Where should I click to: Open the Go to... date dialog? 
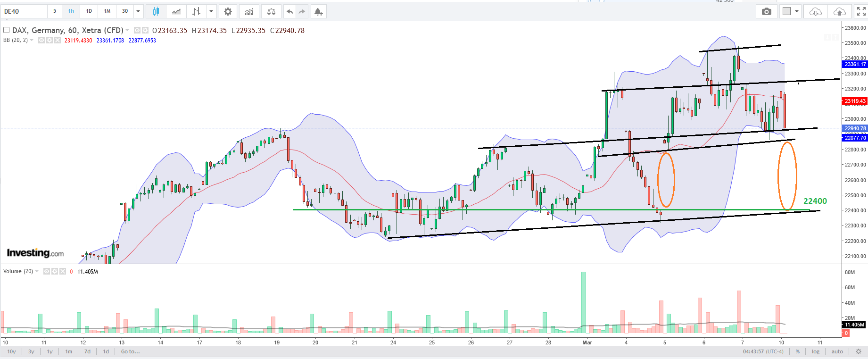[x=130, y=351]
